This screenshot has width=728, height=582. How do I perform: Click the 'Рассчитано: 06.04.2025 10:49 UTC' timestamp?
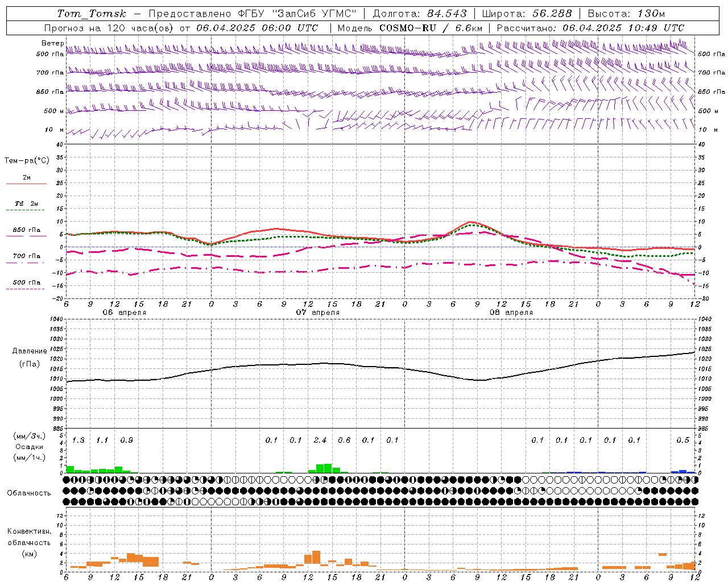590,28
